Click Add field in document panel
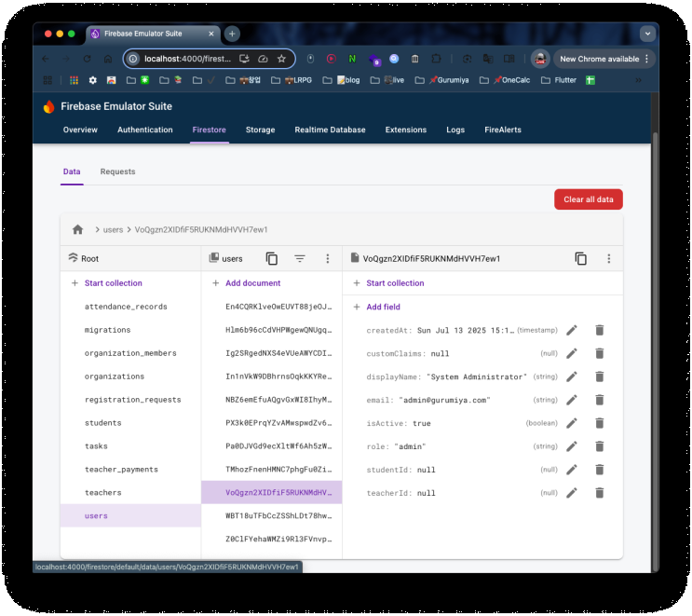Screen dimensions: 692x616 click(383, 307)
